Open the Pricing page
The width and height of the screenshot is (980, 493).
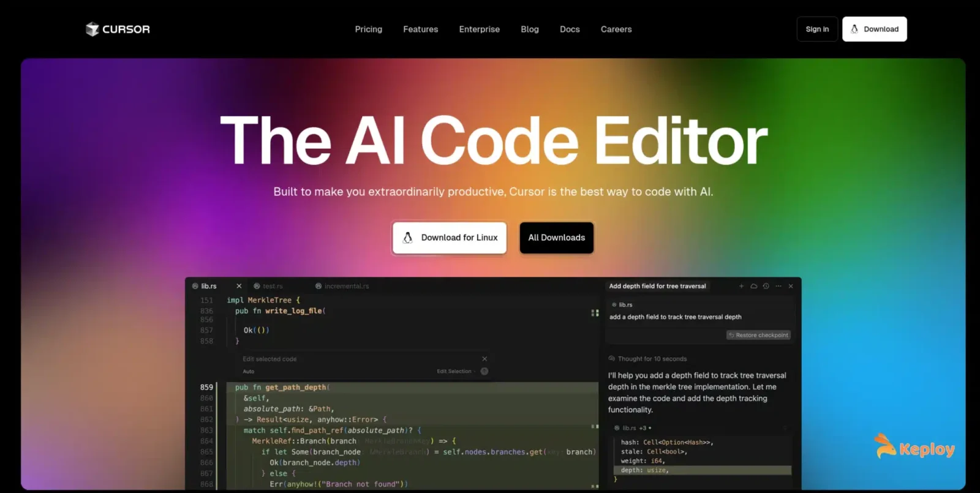pyautogui.click(x=369, y=29)
